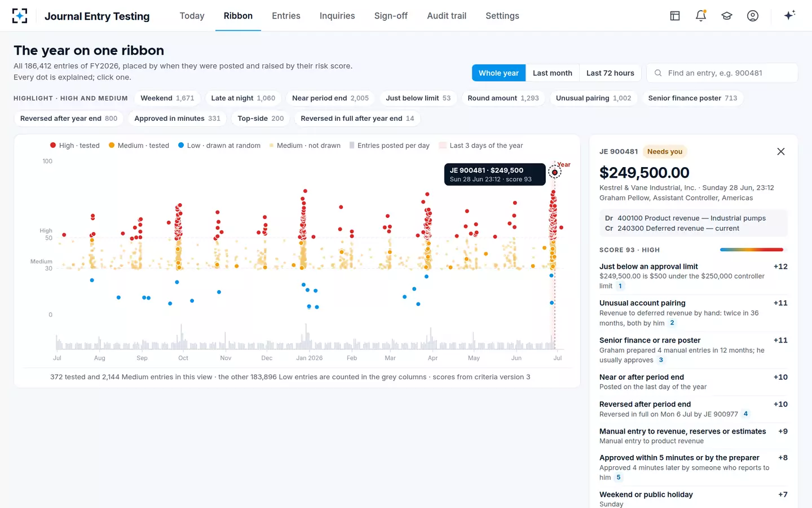Click the Journal Entry Testing logo icon

click(20, 16)
